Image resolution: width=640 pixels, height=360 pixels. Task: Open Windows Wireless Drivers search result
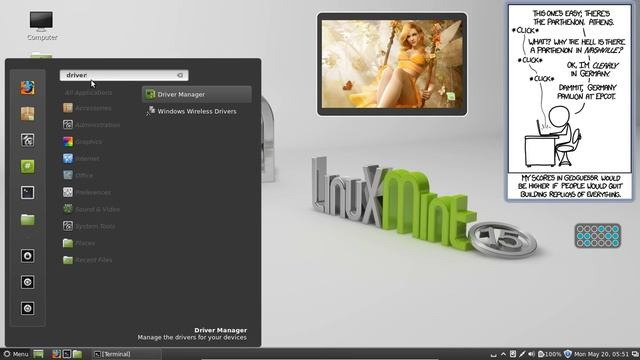coord(197,111)
